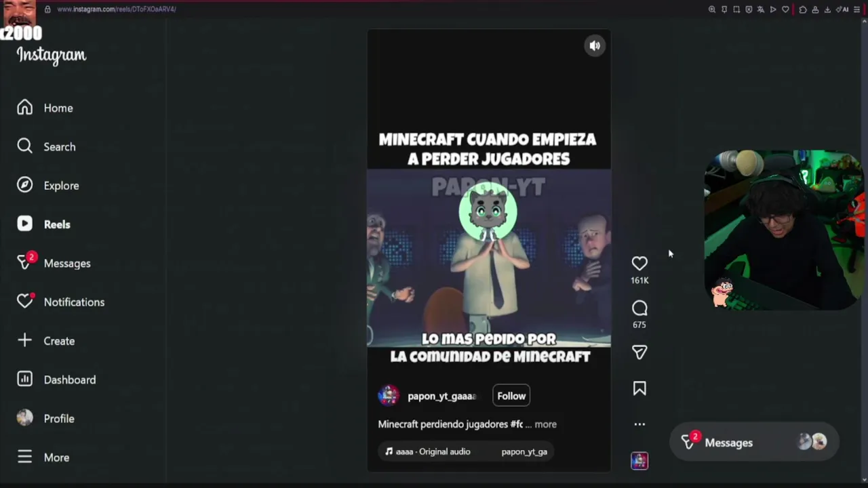Open the browser extensions cube icon

point(803,9)
